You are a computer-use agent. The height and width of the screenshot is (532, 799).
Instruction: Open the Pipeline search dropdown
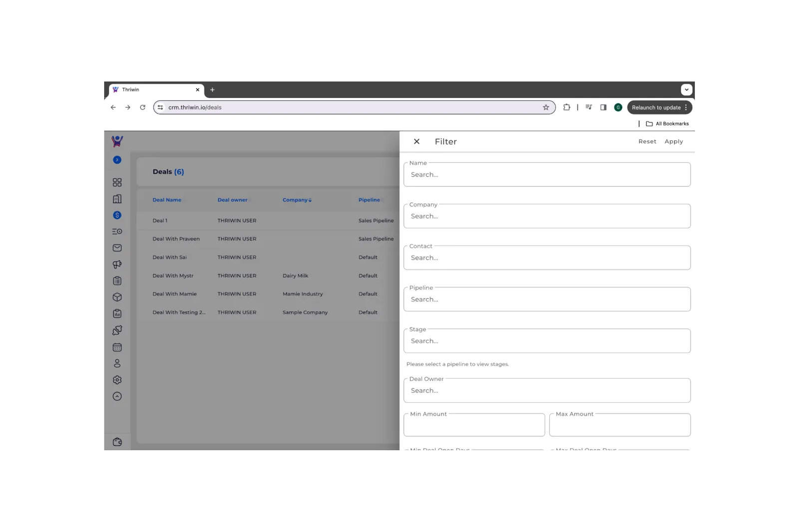pos(547,299)
